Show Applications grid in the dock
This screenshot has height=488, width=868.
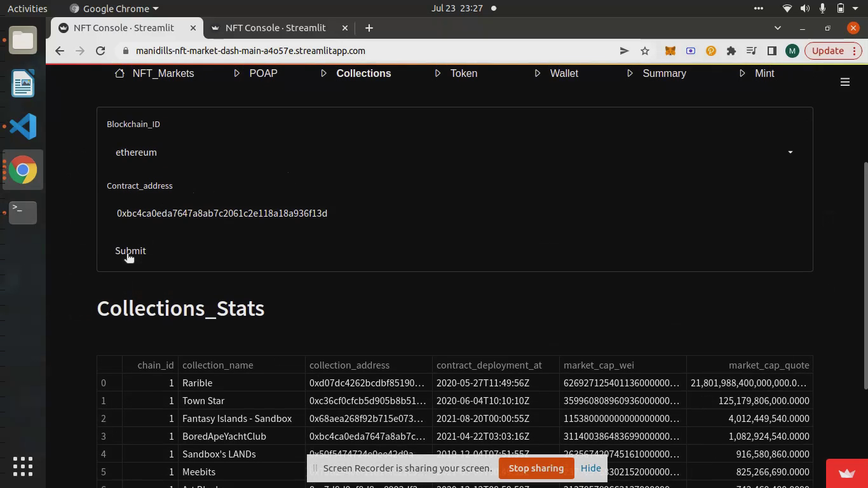(23, 466)
